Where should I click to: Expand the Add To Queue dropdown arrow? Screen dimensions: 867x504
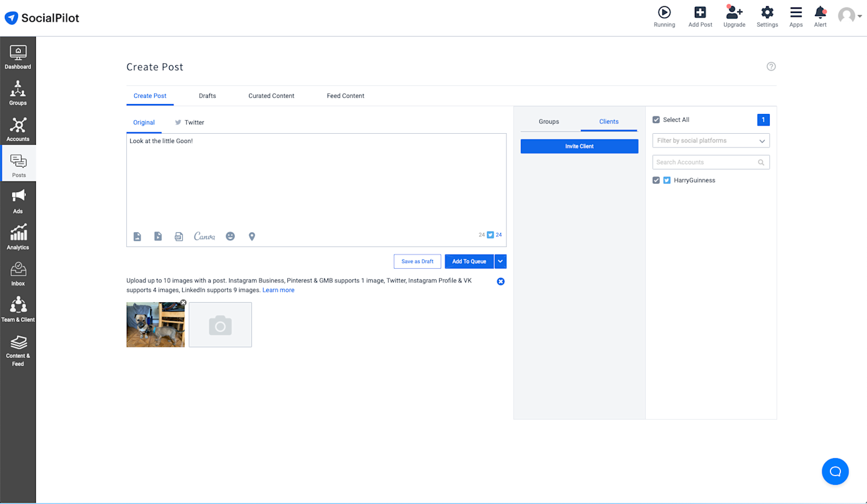pos(500,261)
